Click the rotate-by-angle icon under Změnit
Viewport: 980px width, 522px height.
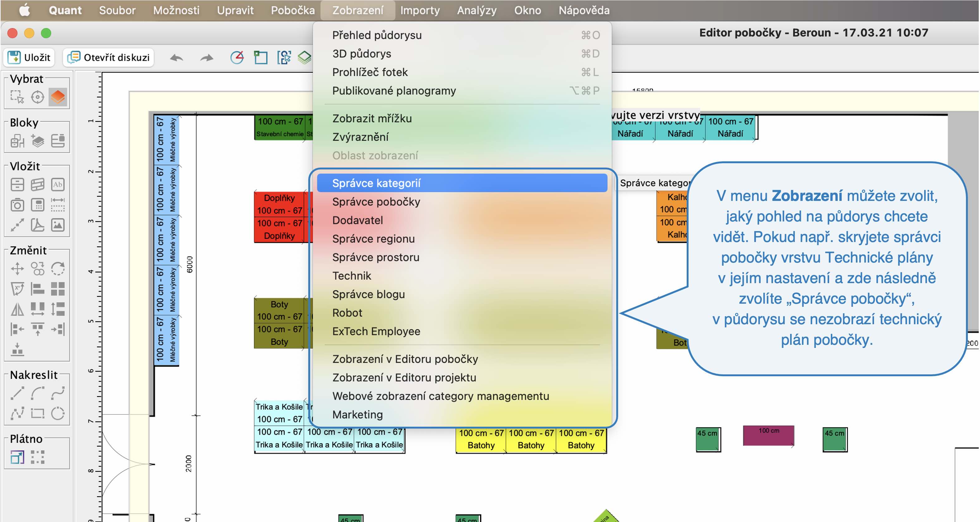[x=17, y=289]
